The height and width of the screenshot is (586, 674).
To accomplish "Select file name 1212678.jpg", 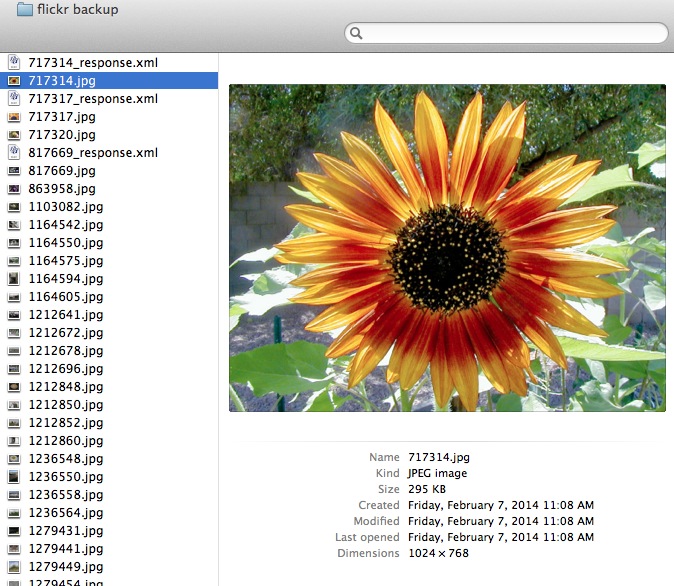I will (x=66, y=351).
